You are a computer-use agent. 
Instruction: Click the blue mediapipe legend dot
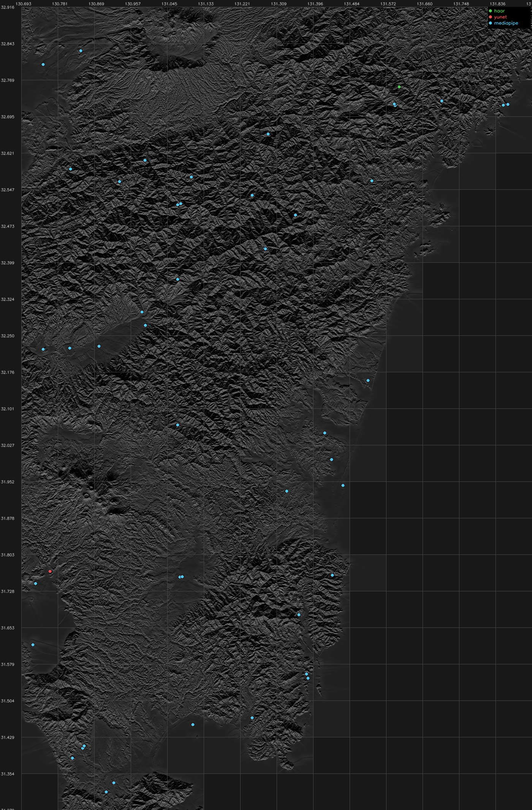click(x=490, y=23)
